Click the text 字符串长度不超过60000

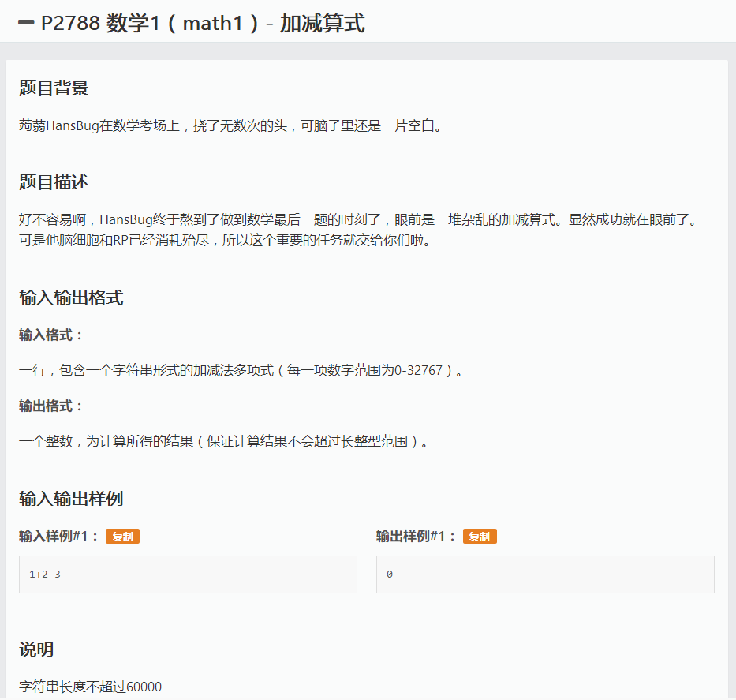tap(90, 687)
